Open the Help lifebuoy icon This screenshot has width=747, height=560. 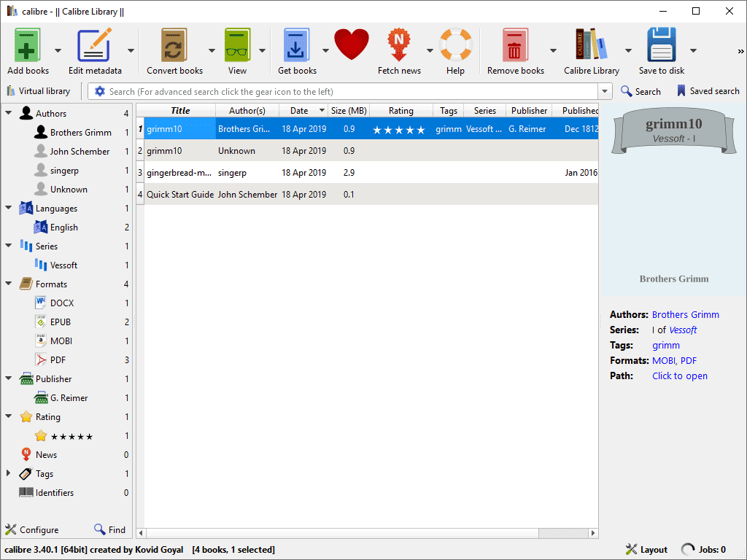455,45
